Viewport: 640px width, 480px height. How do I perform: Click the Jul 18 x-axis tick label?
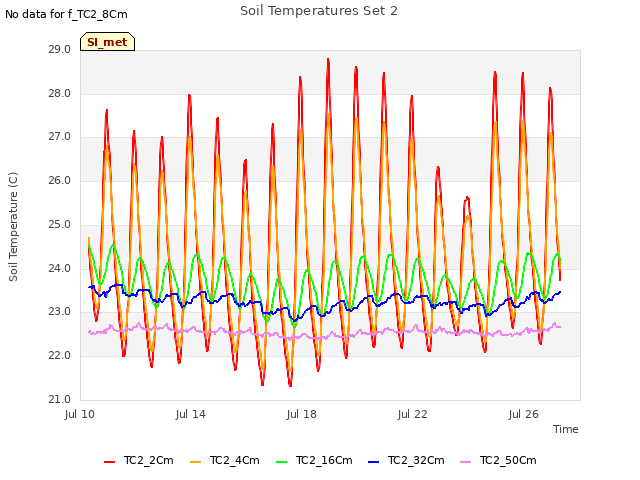coord(302,414)
